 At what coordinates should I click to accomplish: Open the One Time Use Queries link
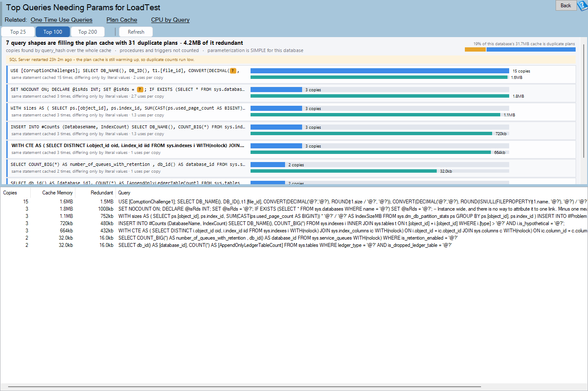click(x=61, y=20)
